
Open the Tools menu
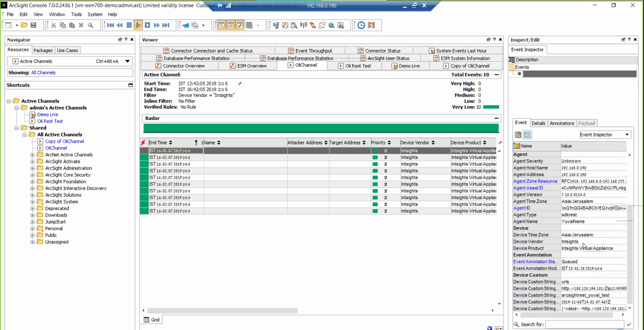coord(76,14)
